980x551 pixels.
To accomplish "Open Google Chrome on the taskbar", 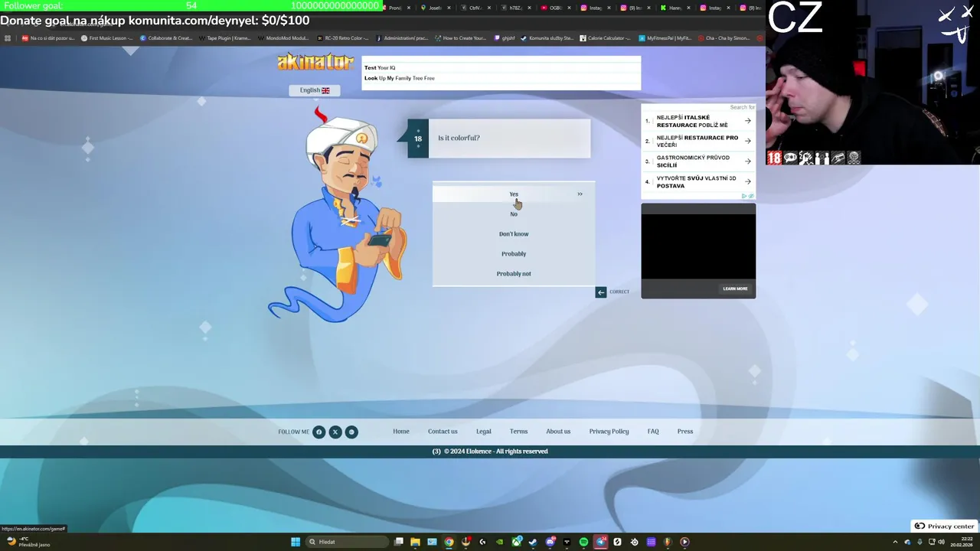I will 449,542.
